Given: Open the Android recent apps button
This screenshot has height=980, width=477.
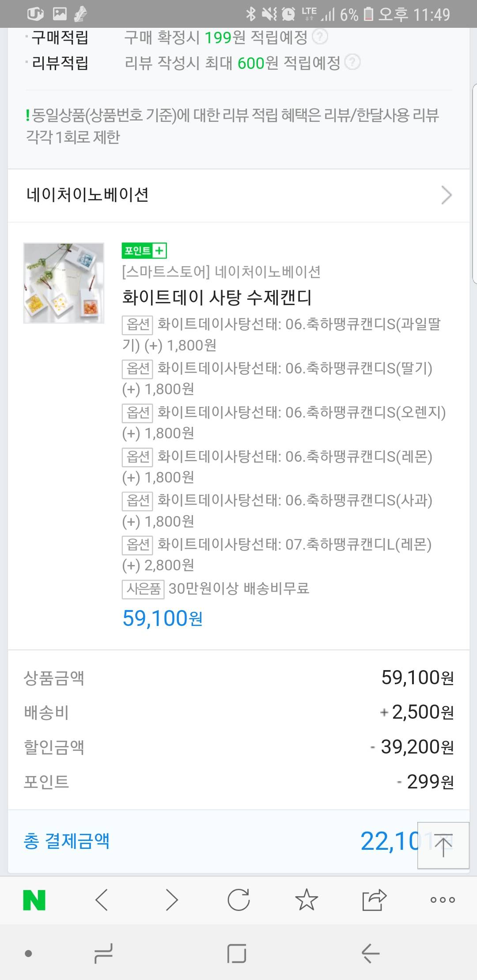Looking at the screenshot, I should click(103, 954).
